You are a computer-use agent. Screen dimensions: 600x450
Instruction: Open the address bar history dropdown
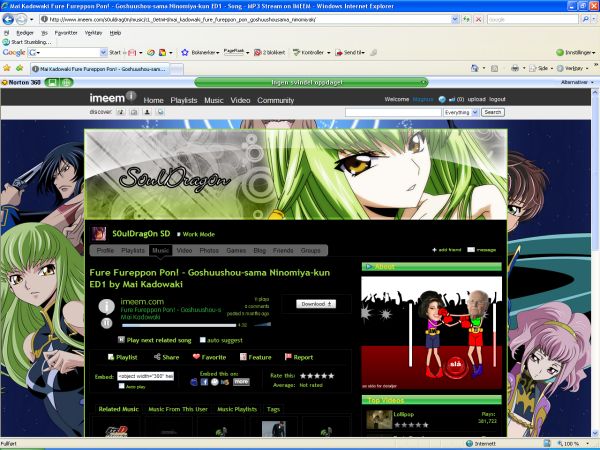click(455, 19)
